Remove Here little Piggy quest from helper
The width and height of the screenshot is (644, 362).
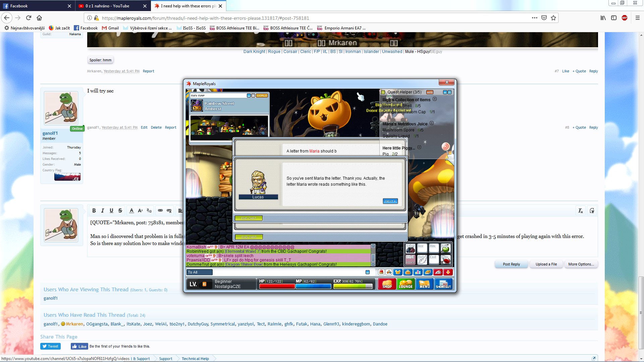coord(419,147)
